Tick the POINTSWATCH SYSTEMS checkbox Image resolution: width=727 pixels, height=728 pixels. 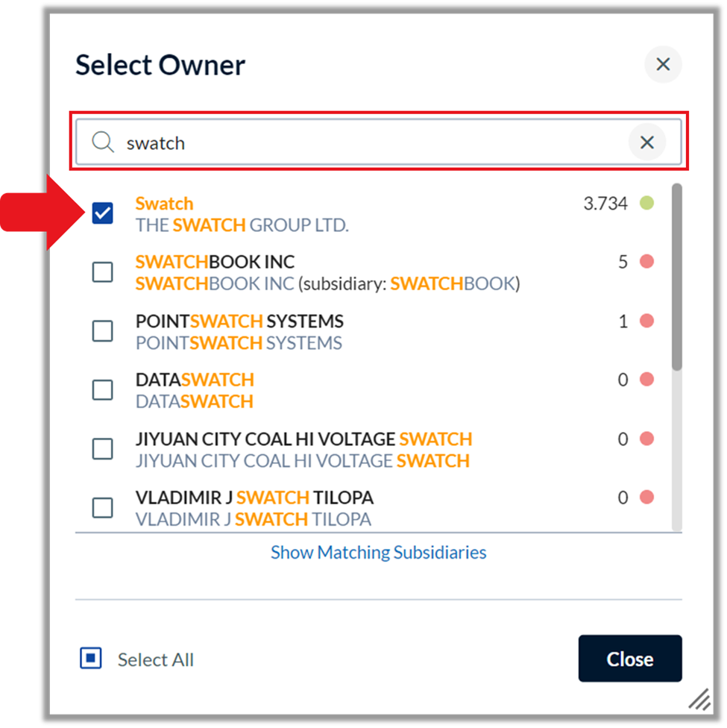coord(103,331)
